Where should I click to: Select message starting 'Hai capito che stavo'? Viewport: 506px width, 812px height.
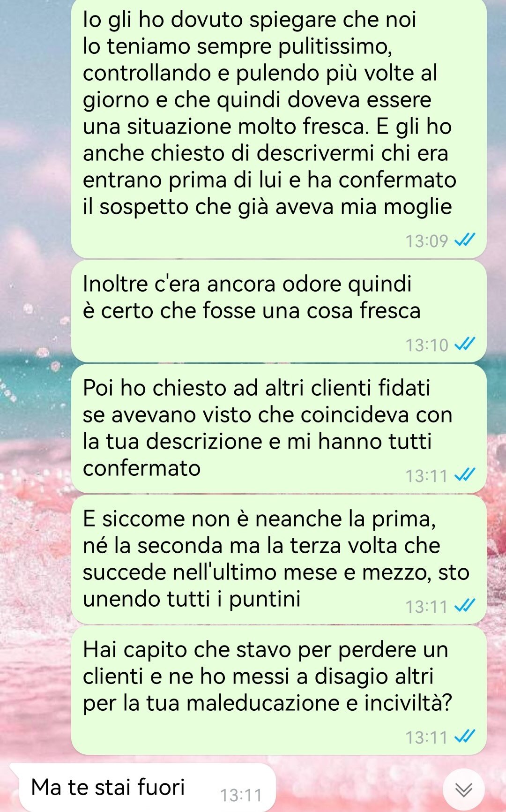click(x=279, y=690)
